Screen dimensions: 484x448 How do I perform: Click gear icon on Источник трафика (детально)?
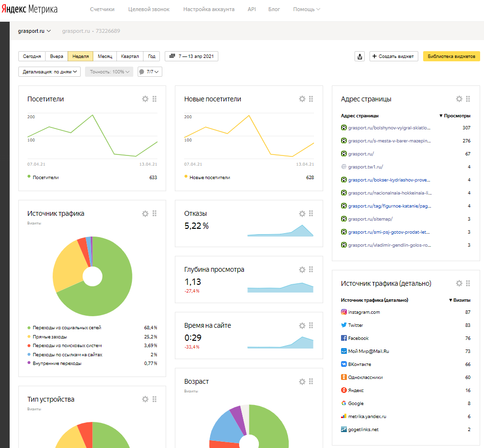click(x=459, y=283)
